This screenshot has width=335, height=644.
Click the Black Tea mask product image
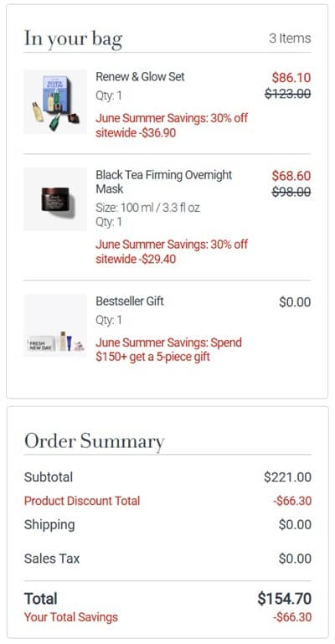55,199
